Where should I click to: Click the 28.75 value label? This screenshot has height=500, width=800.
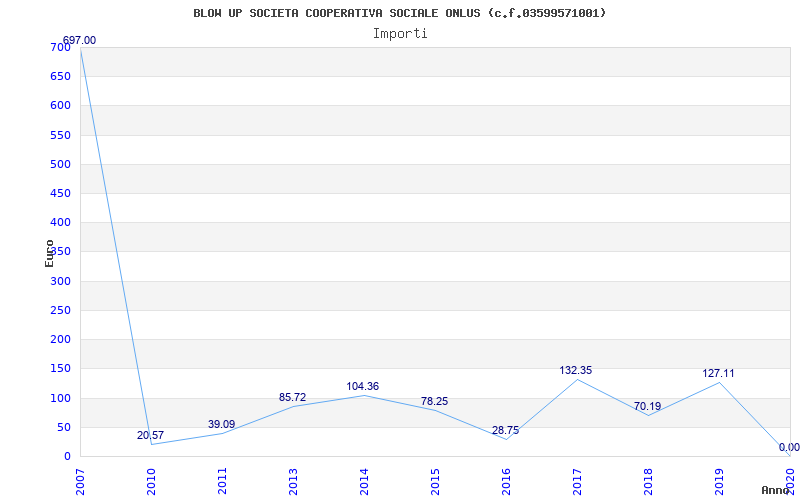point(505,430)
